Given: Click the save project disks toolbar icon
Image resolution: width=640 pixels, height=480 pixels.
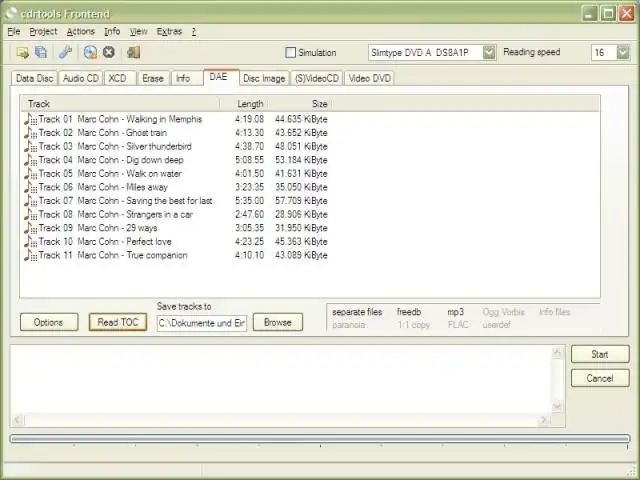Looking at the screenshot, I should 41,52.
